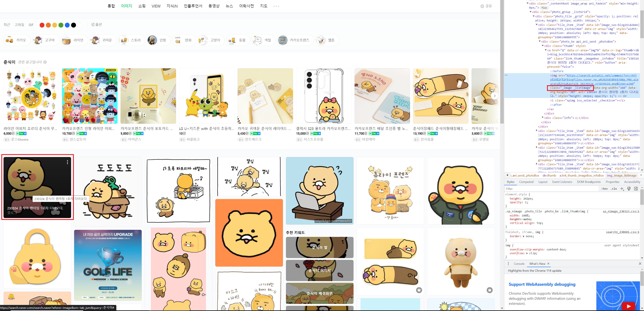Open three-dot menu on first 춘식이 image

tap(67, 162)
